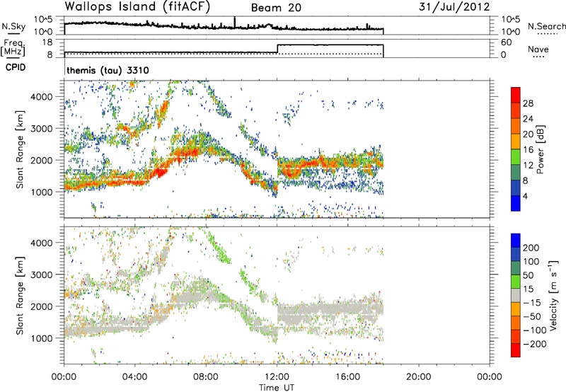Click the '4000' label on power panel axis
566x392 pixels.
[x=42, y=97]
